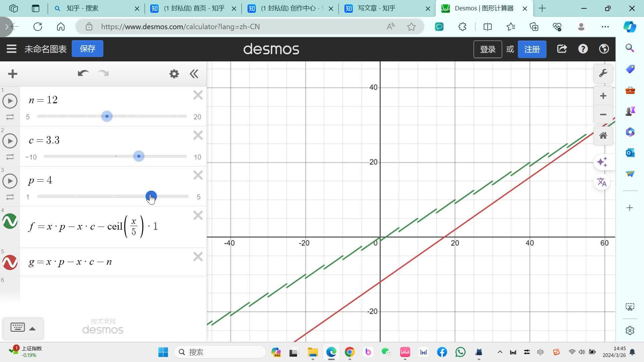Show the on-screen keypad
The width and height of the screenshot is (644, 362).
18,328
